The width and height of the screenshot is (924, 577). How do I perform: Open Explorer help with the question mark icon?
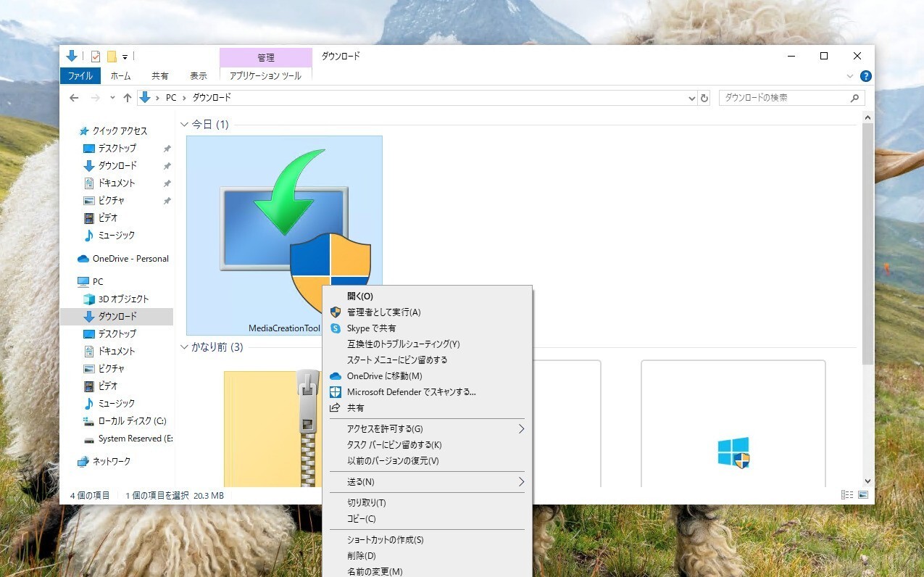pyautogui.click(x=865, y=76)
